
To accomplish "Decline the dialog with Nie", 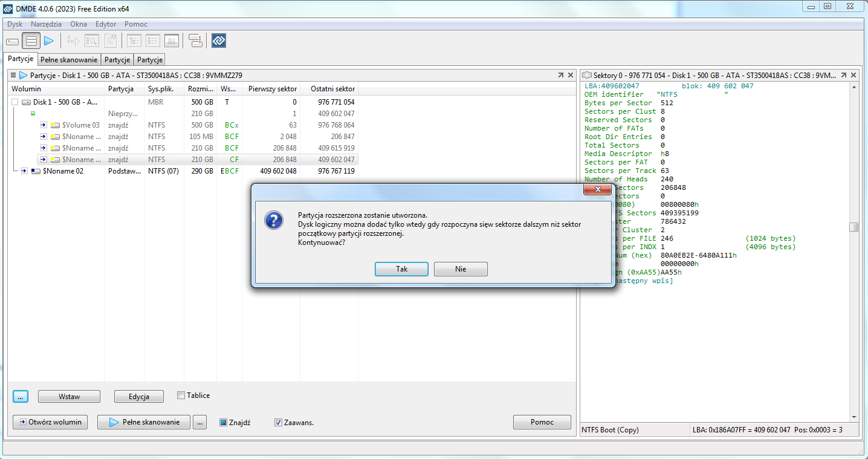I will [x=461, y=269].
